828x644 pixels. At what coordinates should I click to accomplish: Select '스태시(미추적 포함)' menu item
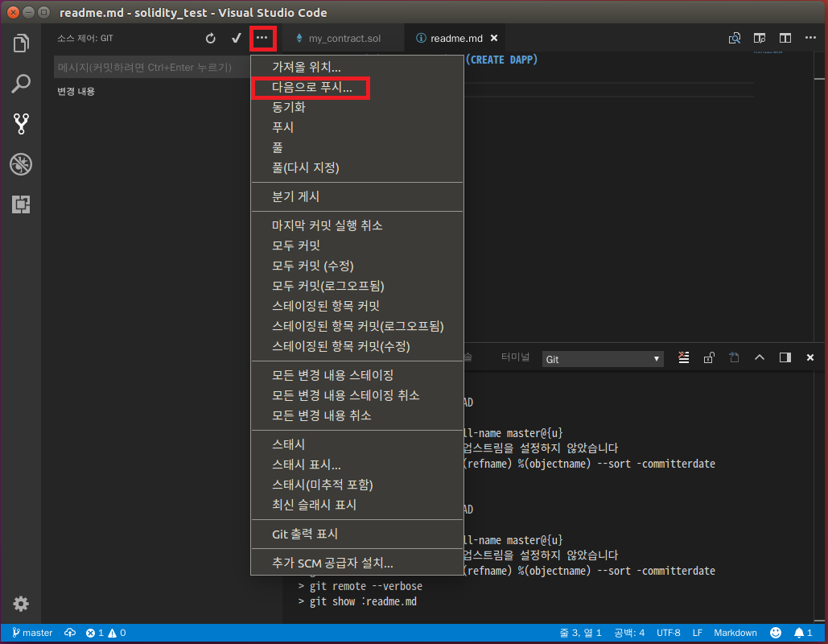click(x=357, y=485)
